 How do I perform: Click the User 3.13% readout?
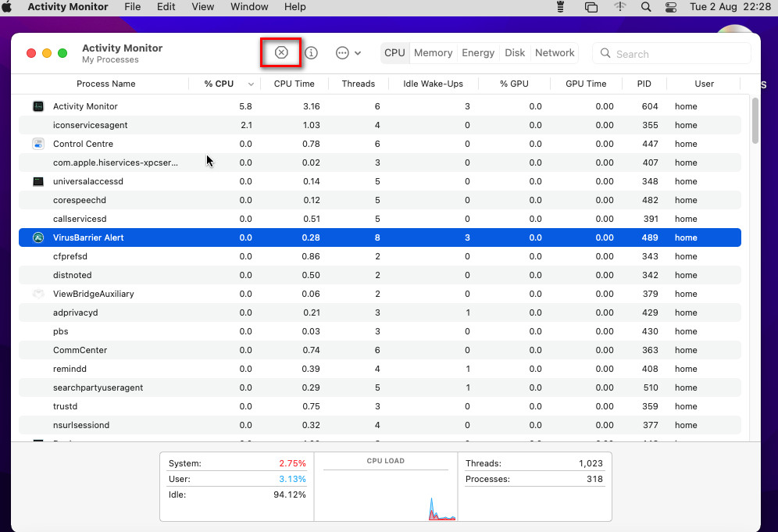(x=237, y=479)
